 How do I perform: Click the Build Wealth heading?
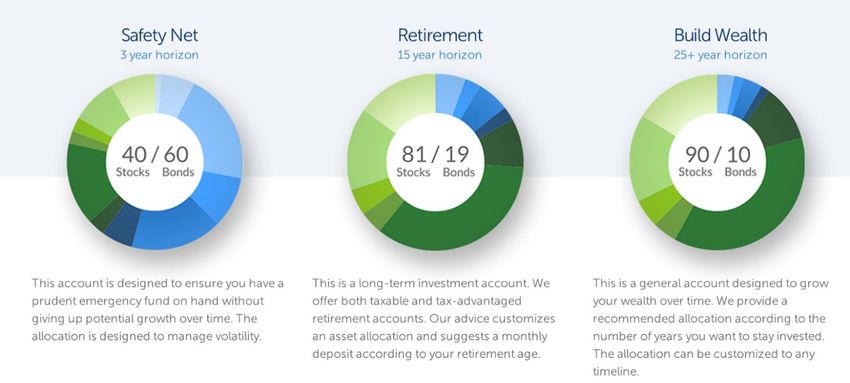pos(720,35)
